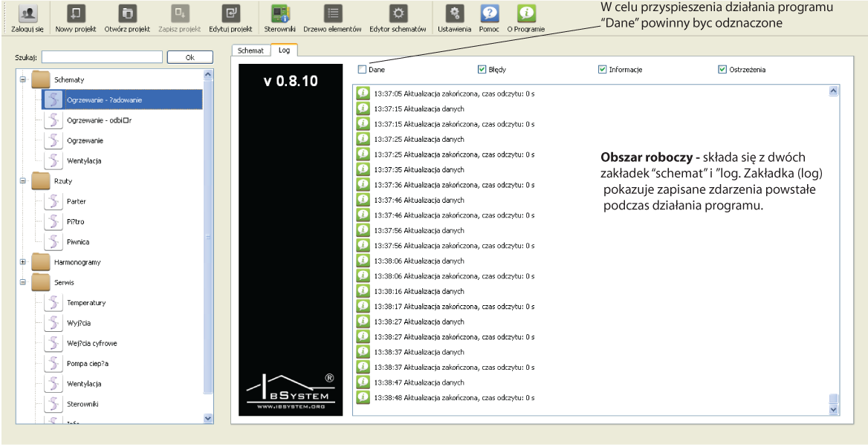The image size is (868, 447).
Task: Click the Edytuj projekt icon
Action: [231, 13]
